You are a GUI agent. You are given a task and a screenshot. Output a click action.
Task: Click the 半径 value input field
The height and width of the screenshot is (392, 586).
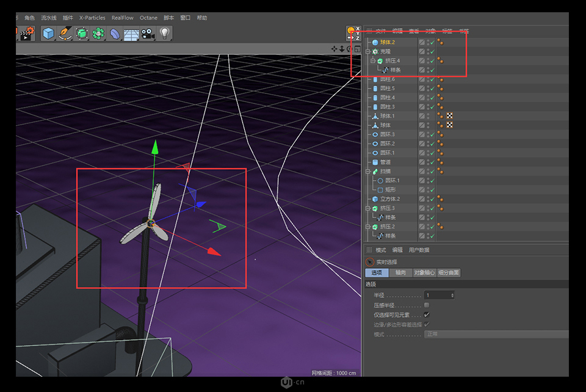(x=436, y=295)
